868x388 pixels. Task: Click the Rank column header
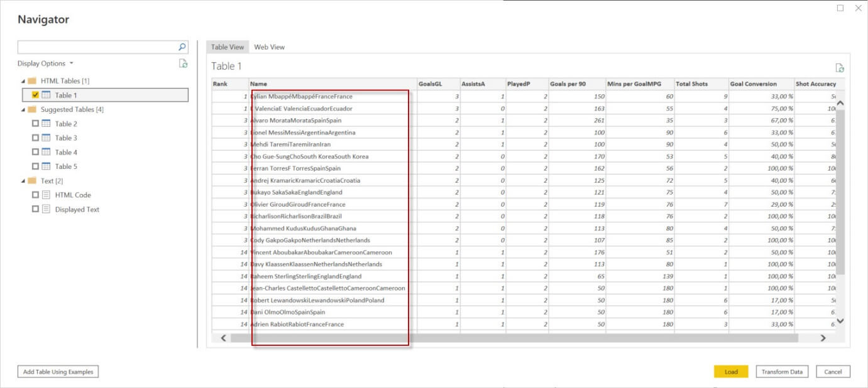(x=230, y=84)
